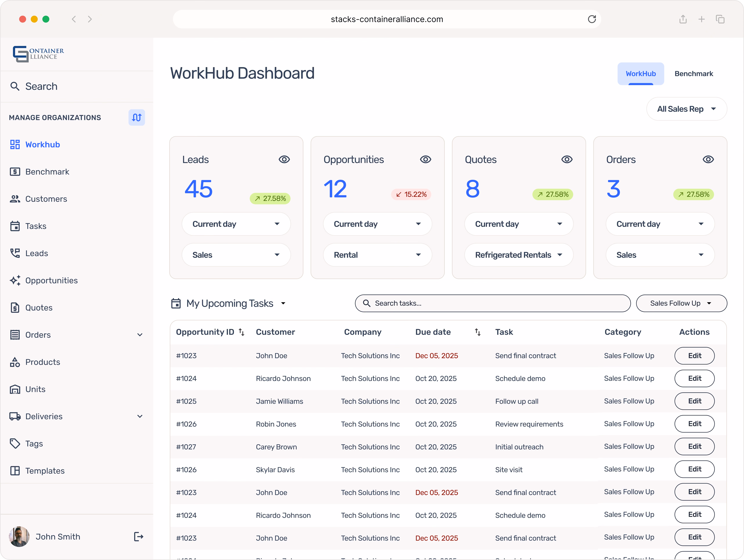Click the Opportunities sparkle icon in sidebar
744x560 pixels.
coord(15,280)
